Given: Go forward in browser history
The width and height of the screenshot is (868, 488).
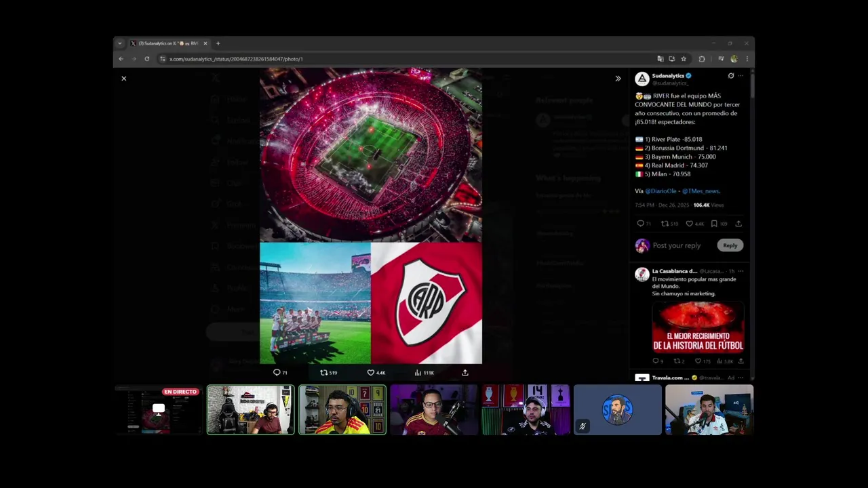Looking at the screenshot, I should pos(134,59).
